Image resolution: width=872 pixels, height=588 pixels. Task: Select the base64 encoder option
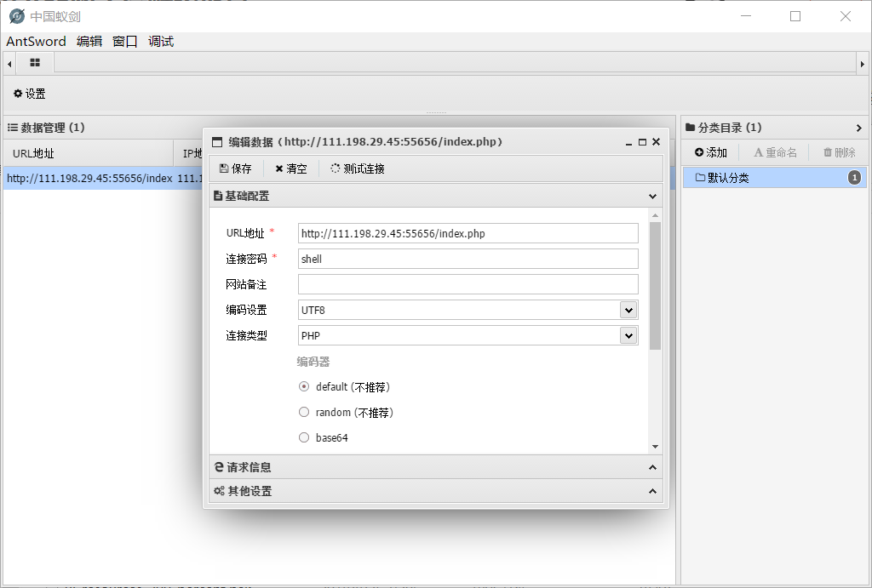(x=304, y=438)
